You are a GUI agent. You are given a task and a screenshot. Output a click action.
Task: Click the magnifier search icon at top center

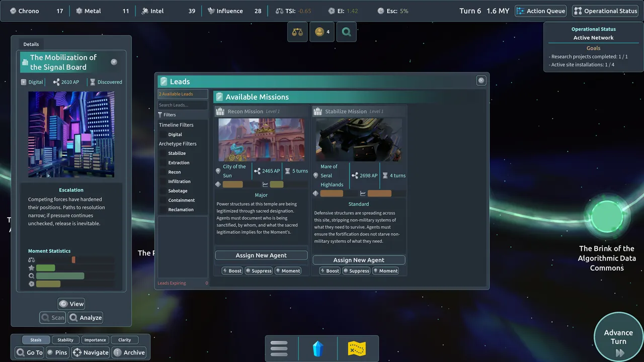click(x=346, y=32)
